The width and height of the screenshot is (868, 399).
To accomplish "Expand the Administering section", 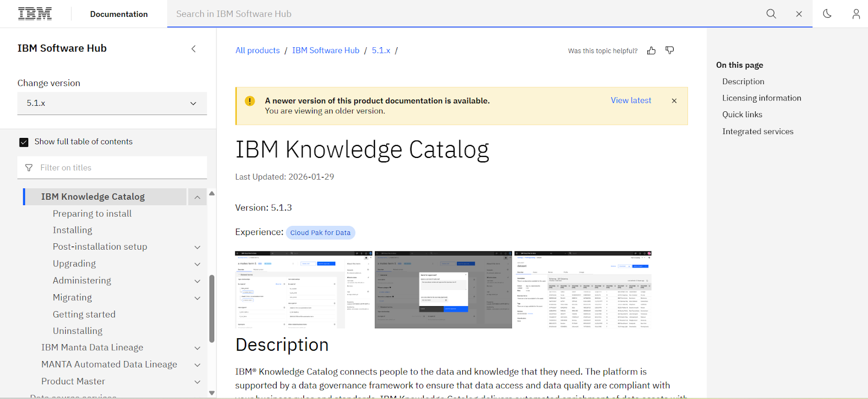I will pyautogui.click(x=197, y=281).
